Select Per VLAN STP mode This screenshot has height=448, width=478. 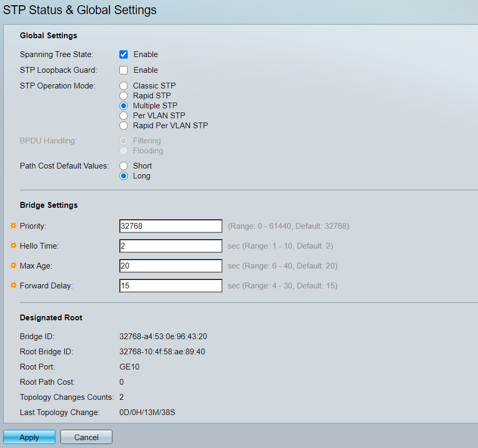(x=124, y=116)
